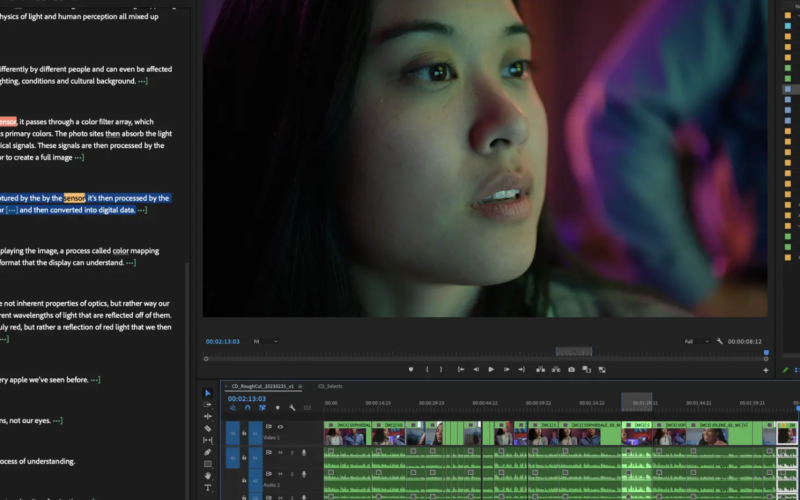This screenshot has width=800, height=500.
Task: Select the Type tool
Action: (x=208, y=488)
